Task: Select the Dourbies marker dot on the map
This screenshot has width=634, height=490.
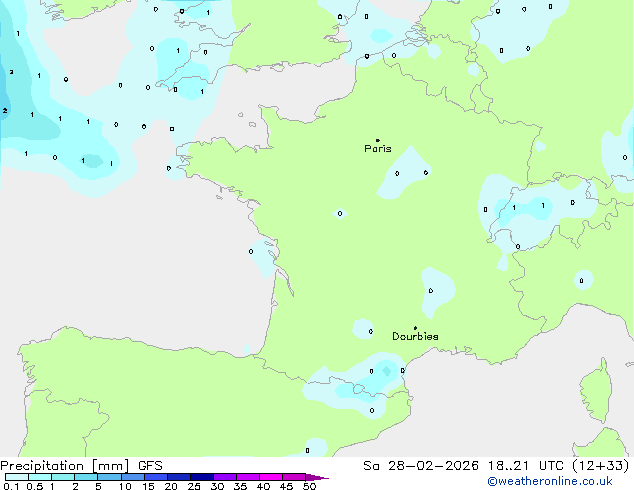Action: tap(415, 328)
